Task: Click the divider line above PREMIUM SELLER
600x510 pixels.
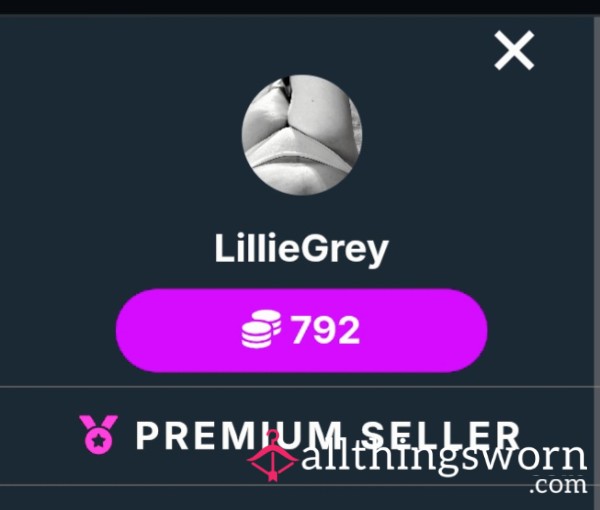Action: [x=300, y=387]
